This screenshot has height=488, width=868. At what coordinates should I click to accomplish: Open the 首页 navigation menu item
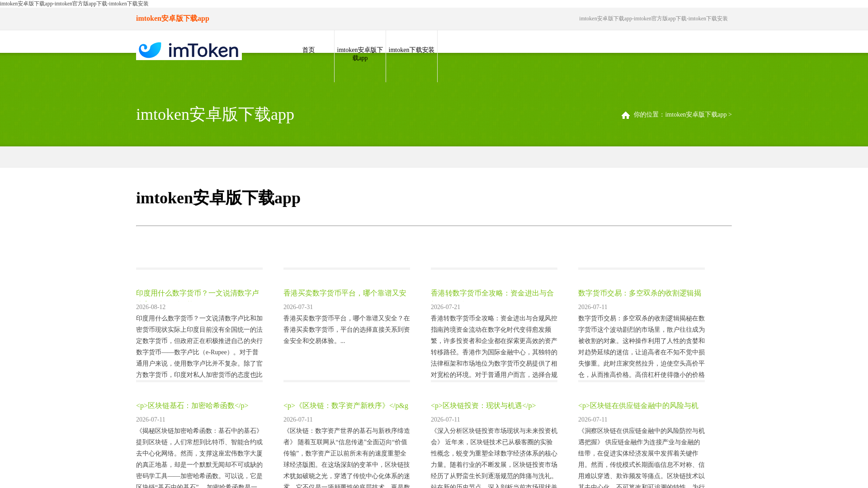308,50
